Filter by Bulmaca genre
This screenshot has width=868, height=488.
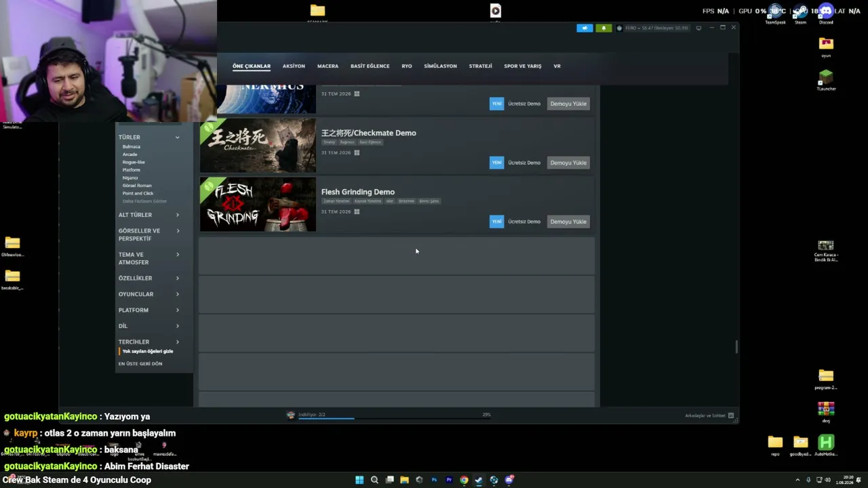[x=132, y=146]
